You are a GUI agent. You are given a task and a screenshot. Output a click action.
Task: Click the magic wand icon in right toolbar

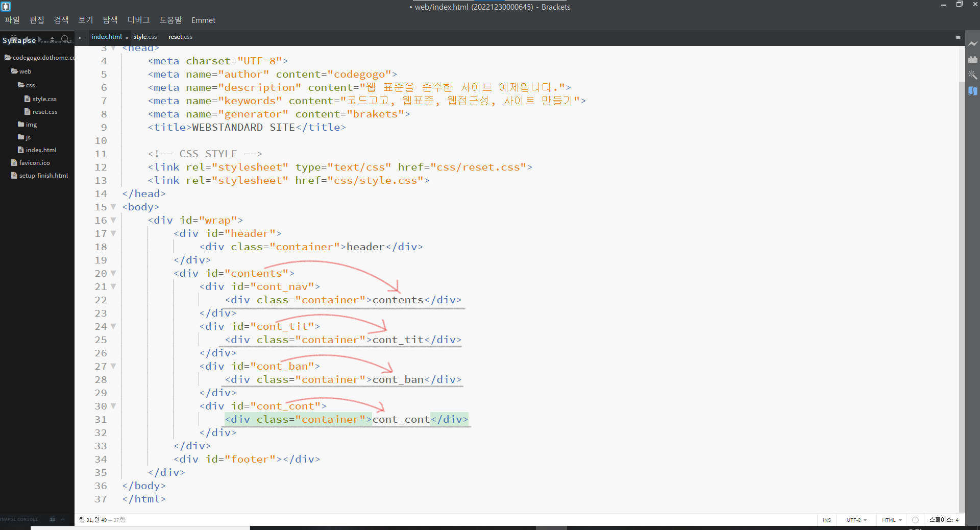[973, 75]
